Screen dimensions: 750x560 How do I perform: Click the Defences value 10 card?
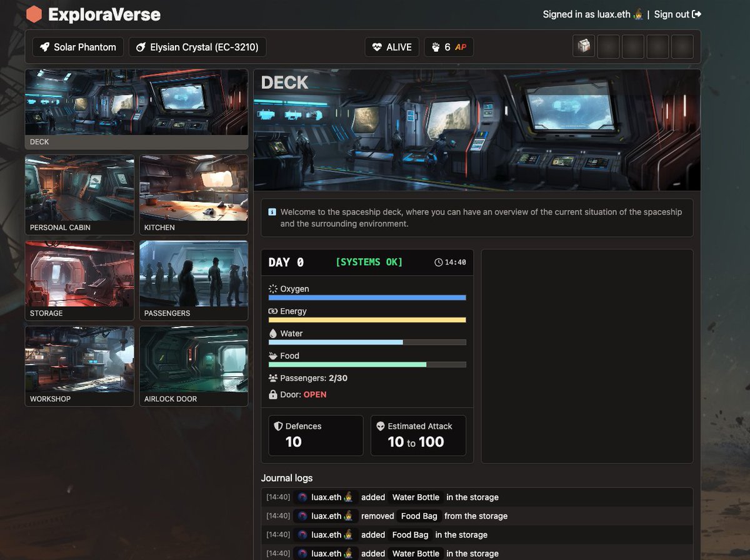click(x=316, y=436)
